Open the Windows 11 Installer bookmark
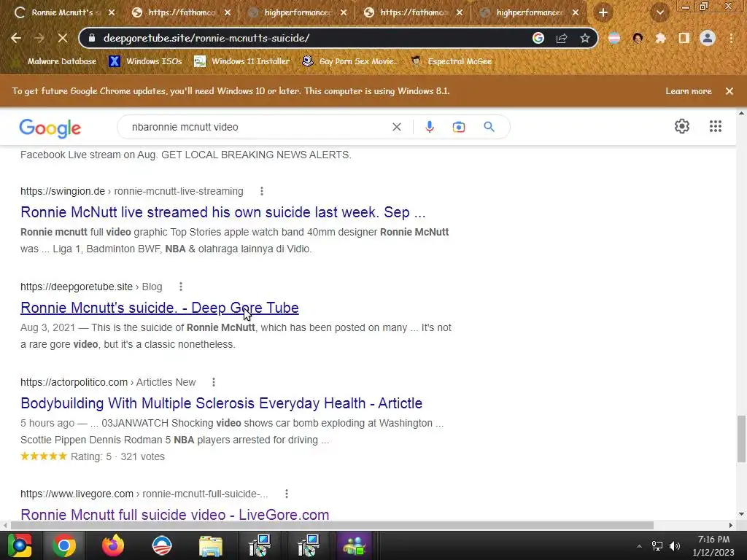The width and height of the screenshot is (747, 560). pos(242,61)
